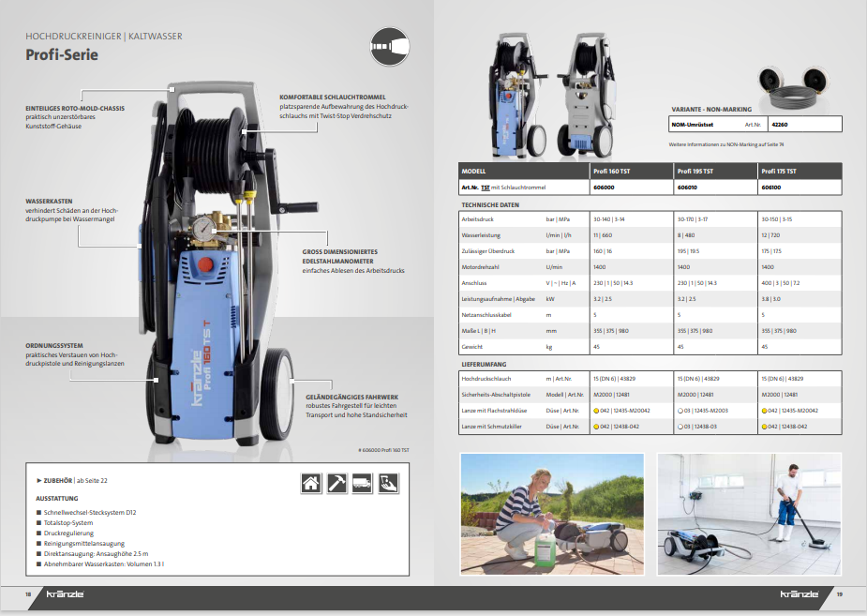Screen dimensions: 867x616
Task: Click the "Direktansaugung: Ansaughöhe 2.5 m" bullet
Action: tap(93, 553)
